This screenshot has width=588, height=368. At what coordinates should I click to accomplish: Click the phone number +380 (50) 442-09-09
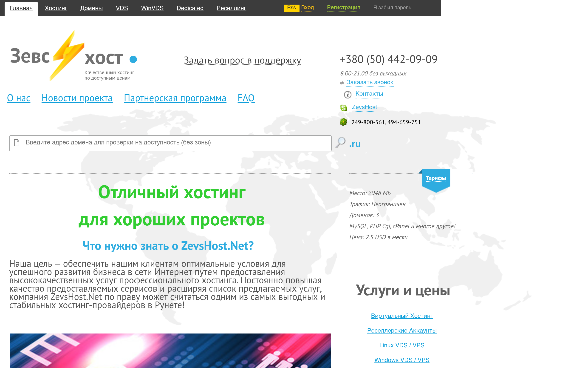click(x=389, y=60)
